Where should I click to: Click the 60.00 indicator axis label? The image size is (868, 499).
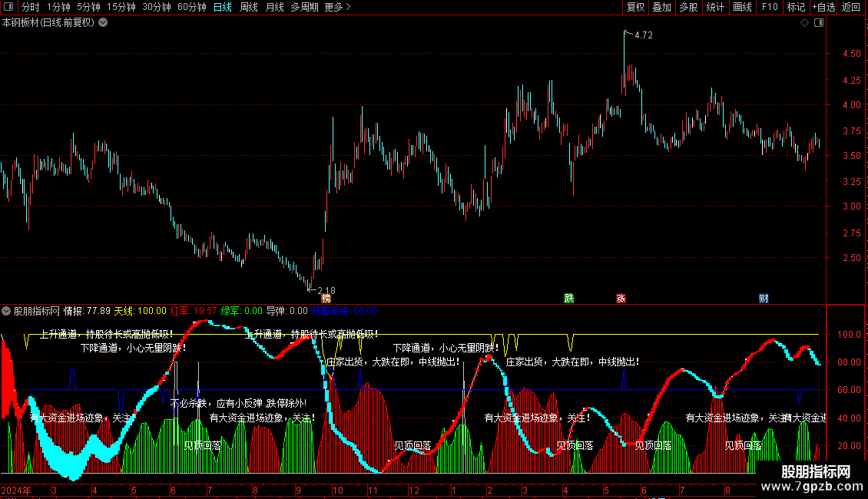point(849,389)
